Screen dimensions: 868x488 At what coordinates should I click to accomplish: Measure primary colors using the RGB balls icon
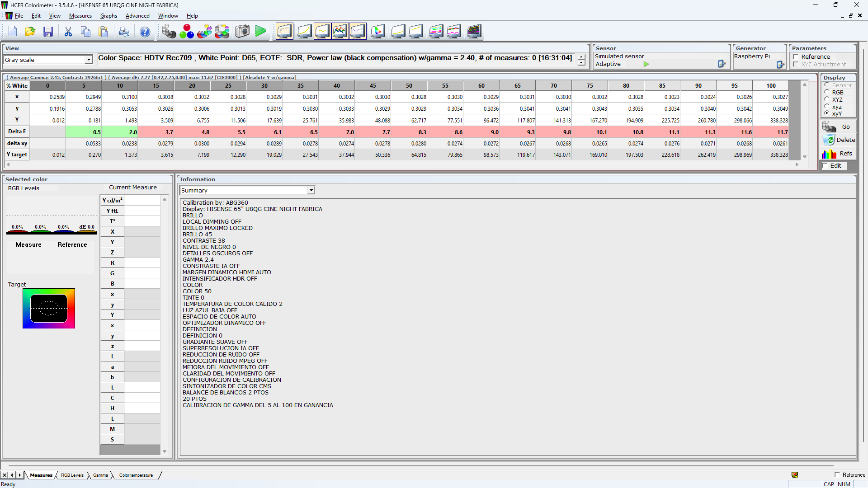[187, 31]
